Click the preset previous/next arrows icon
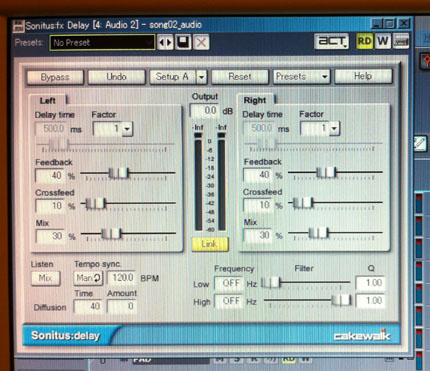 [165, 43]
